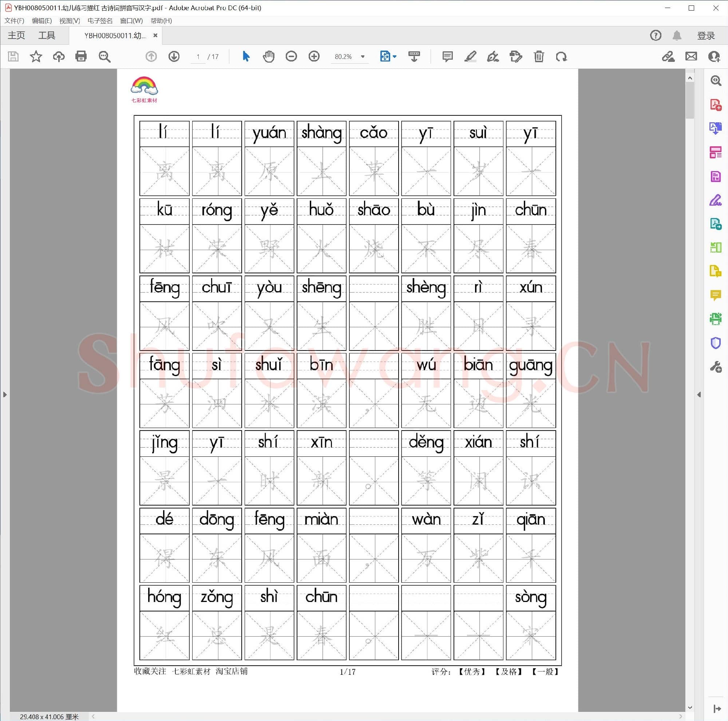Image resolution: width=728 pixels, height=721 pixels.
Task: Collapse the right tools pane arrow
Action: pyautogui.click(x=699, y=395)
